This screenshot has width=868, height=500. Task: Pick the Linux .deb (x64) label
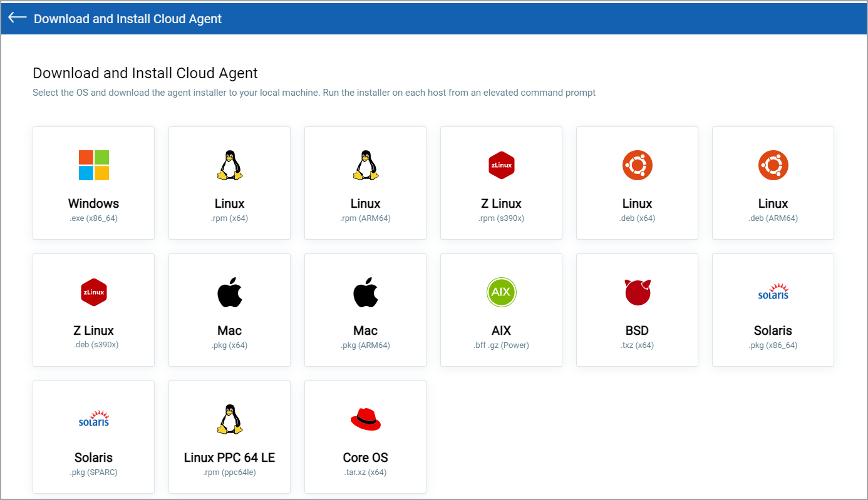pos(638,203)
